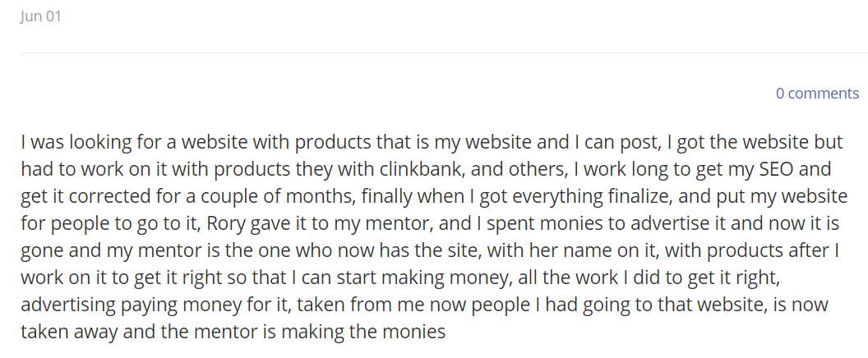Open the "0 comments" link
Screen dimensions: 868x358
pyautogui.click(x=817, y=94)
